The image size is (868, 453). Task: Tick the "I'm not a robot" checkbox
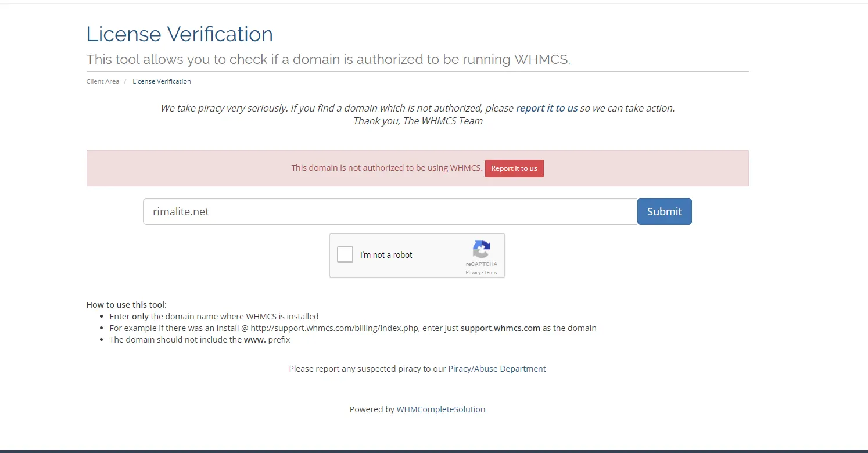[345, 254]
